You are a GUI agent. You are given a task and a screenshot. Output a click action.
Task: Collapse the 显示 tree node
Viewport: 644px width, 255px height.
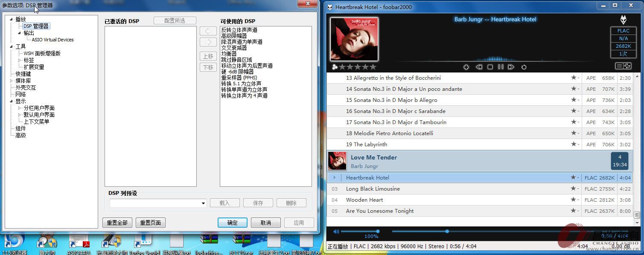tap(12, 101)
